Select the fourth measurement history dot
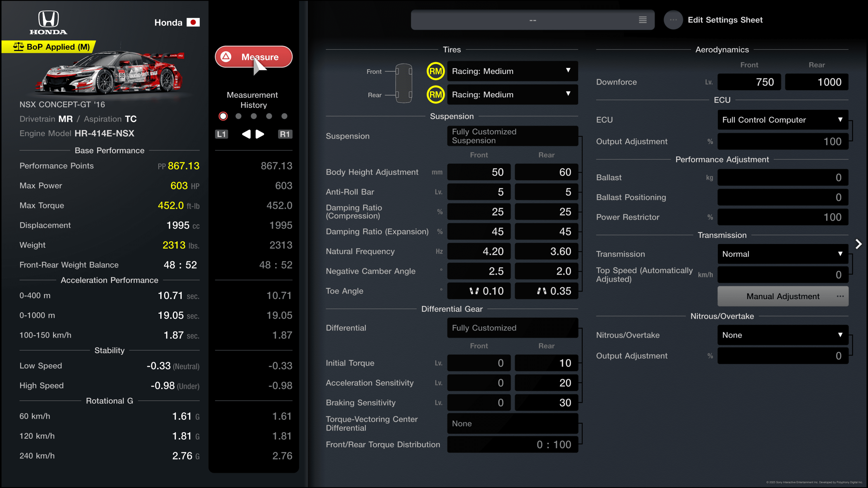Viewport: 868px width, 488px height. coord(269,116)
